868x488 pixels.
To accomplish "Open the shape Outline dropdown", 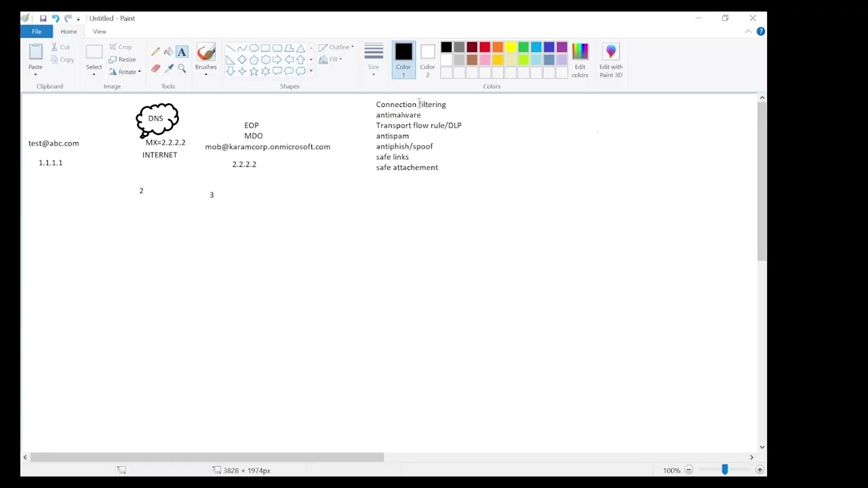I will pos(336,47).
